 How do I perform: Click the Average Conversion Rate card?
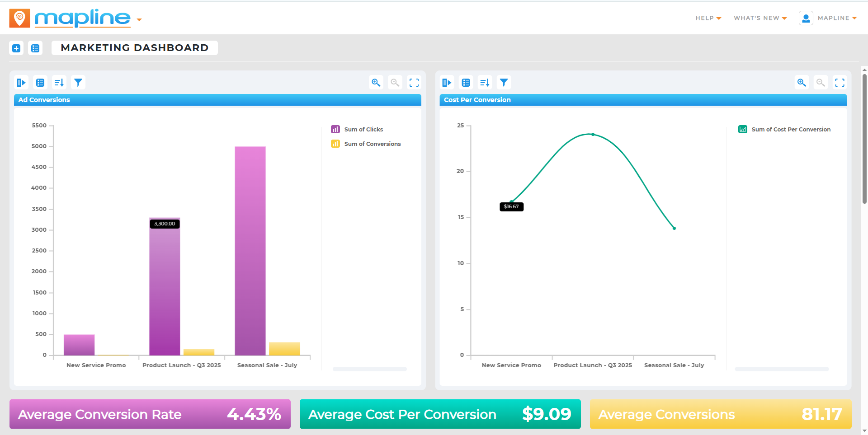tap(150, 414)
